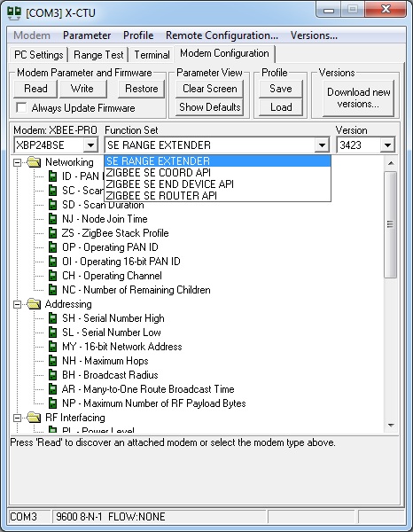
Task: Click the profile Save button
Action: pyautogui.click(x=281, y=89)
